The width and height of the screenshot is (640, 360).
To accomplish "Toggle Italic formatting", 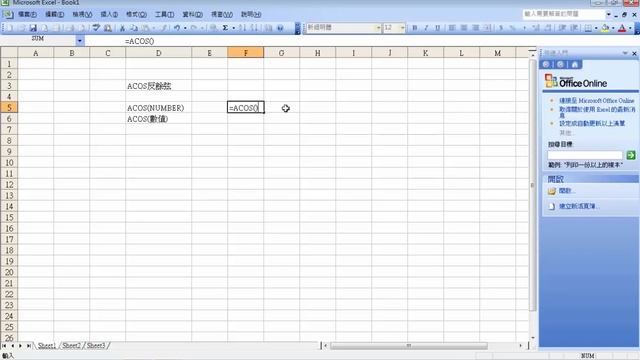I will coord(426,28).
